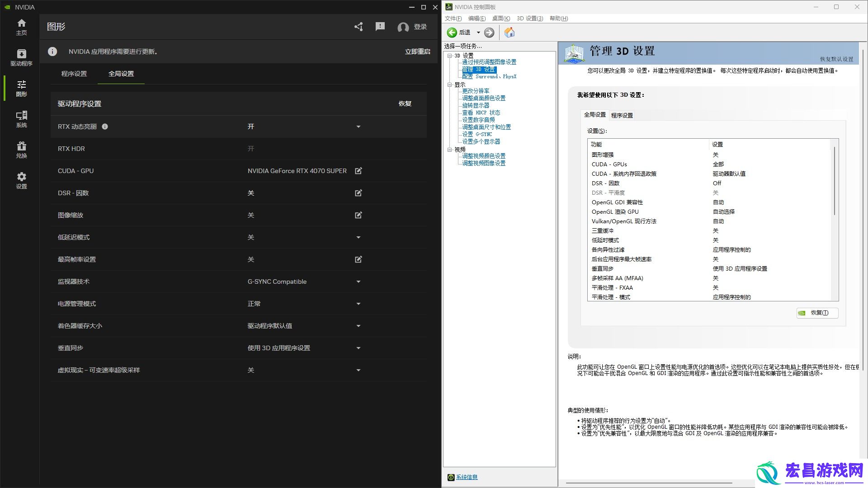This screenshot has width=868, height=488.
Task: Click the user avatar icon beside 登录
Action: pyautogui.click(x=403, y=27)
